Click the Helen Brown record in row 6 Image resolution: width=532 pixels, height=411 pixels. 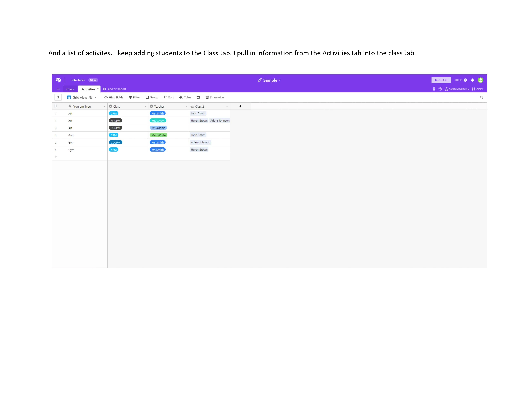[x=199, y=150]
